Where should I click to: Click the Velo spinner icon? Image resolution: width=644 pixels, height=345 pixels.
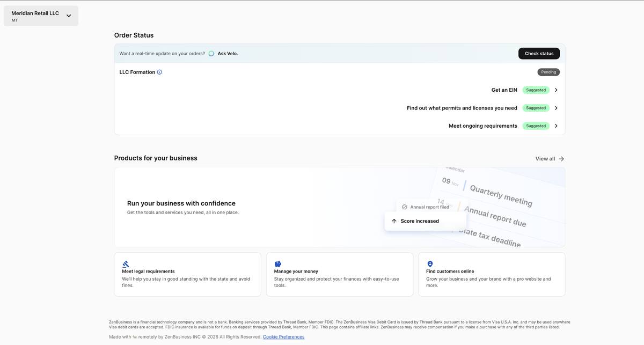pyautogui.click(x=211, y=54)
